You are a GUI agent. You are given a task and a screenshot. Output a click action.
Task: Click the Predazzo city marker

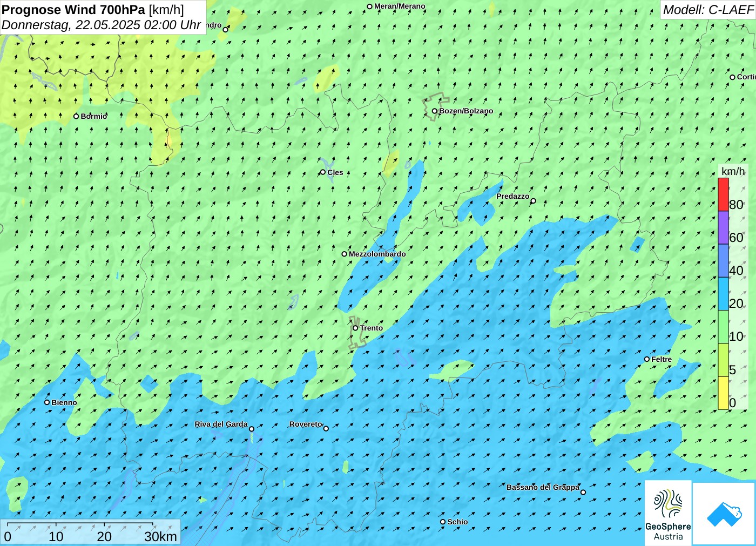[x=534, y=201]
